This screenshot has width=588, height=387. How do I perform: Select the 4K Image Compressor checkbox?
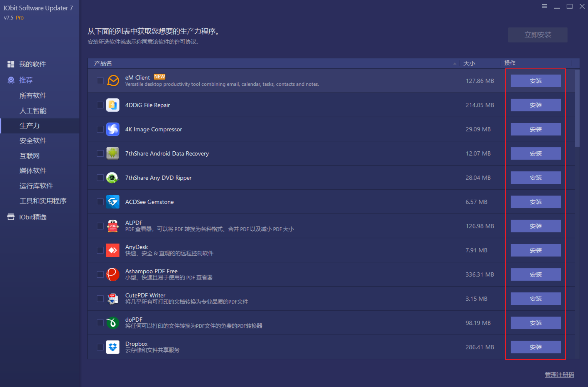click(x=100, y=129)
